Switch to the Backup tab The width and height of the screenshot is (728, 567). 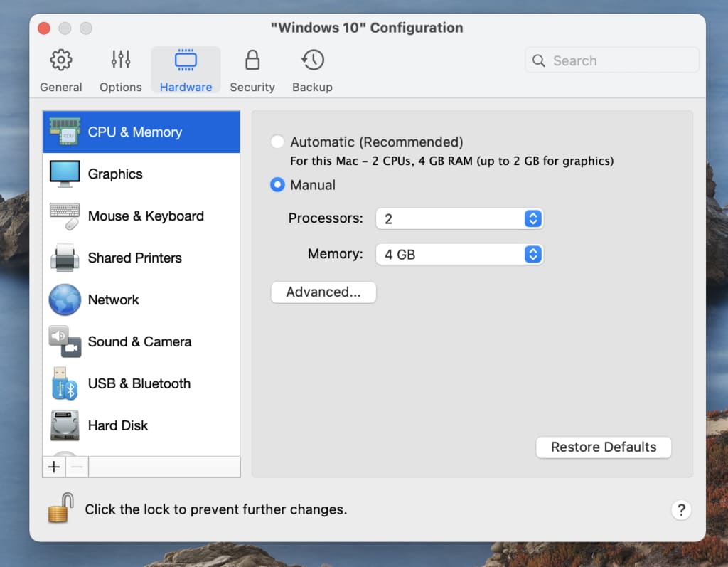(312, 71)
